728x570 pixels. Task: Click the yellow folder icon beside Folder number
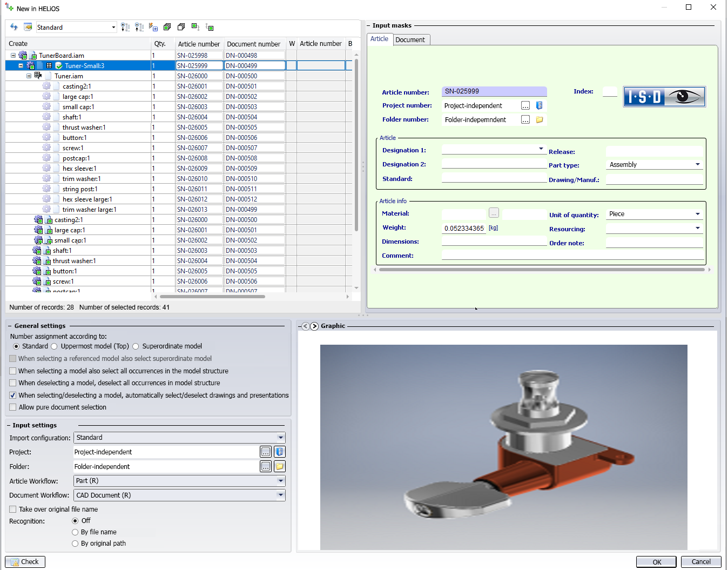[539, 120]
